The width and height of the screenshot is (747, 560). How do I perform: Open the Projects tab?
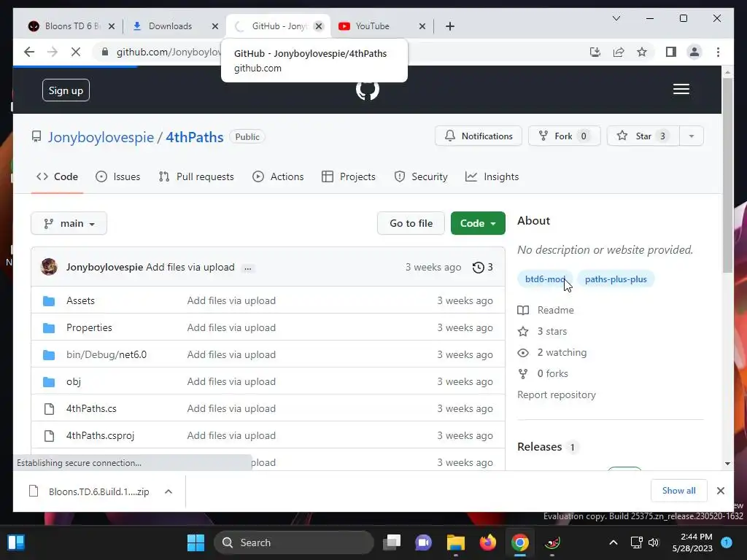pyautogui.click(x=348, y=176)
